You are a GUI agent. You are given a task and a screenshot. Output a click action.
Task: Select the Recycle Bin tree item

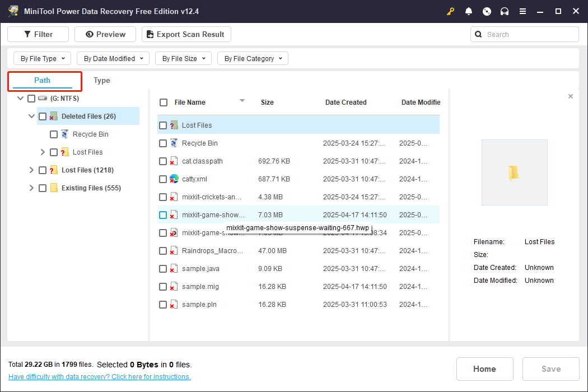point(90,134)
